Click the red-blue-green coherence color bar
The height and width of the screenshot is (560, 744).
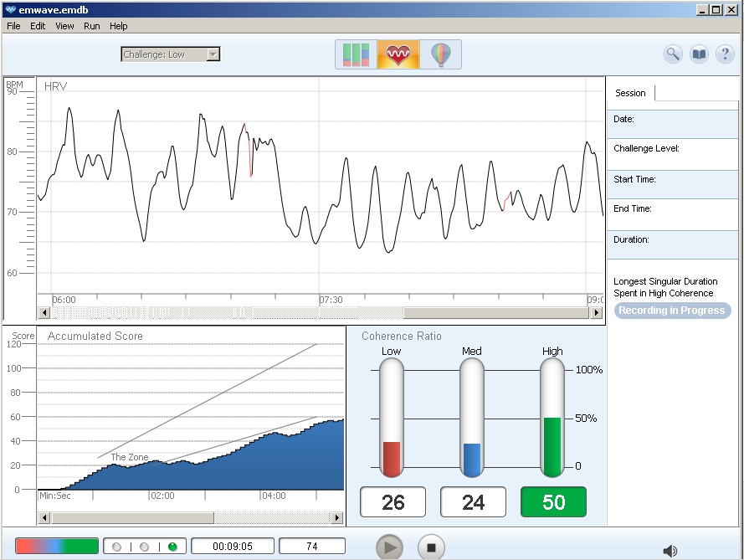point(57,547)
